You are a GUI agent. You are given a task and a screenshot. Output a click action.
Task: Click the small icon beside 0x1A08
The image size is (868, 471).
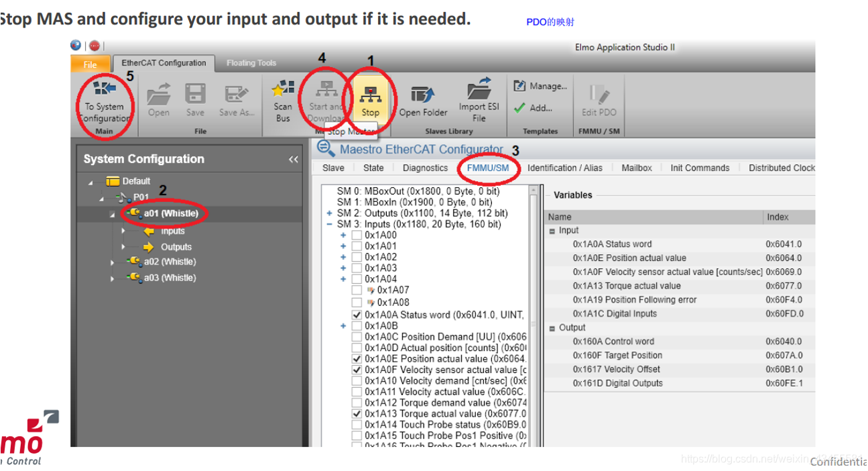[x=371, y=303]
